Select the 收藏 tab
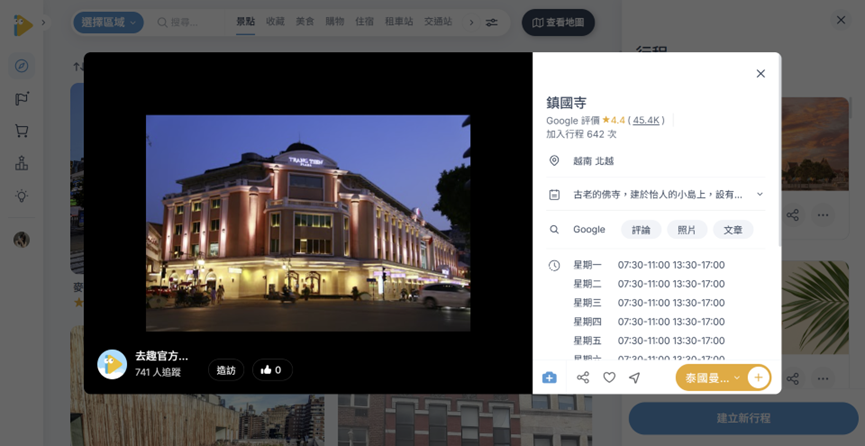865x446 pixels. click(275, 22)
